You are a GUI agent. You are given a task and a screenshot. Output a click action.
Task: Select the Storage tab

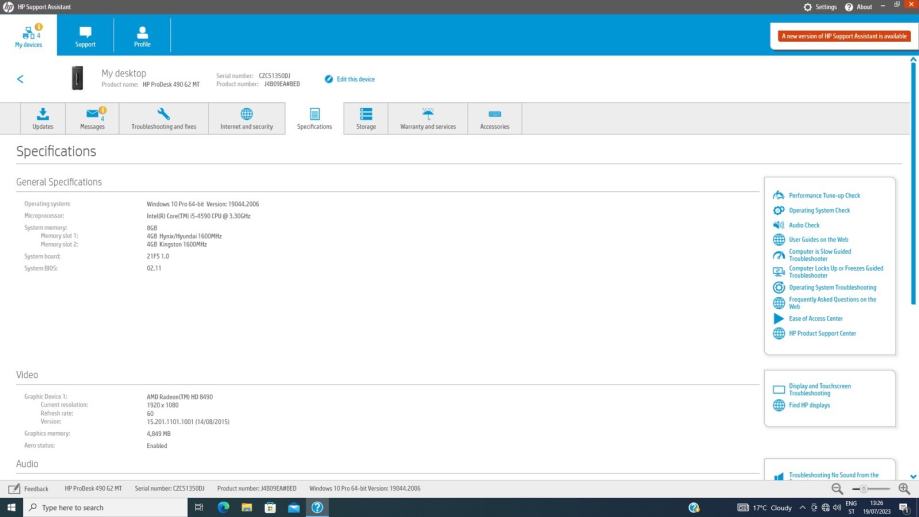point(366,118)
